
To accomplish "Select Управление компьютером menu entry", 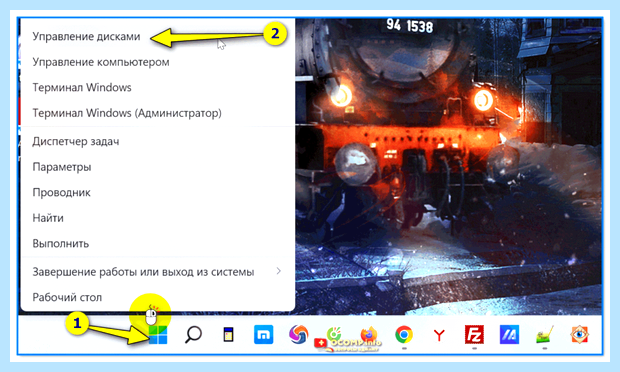I will [101, 62].
